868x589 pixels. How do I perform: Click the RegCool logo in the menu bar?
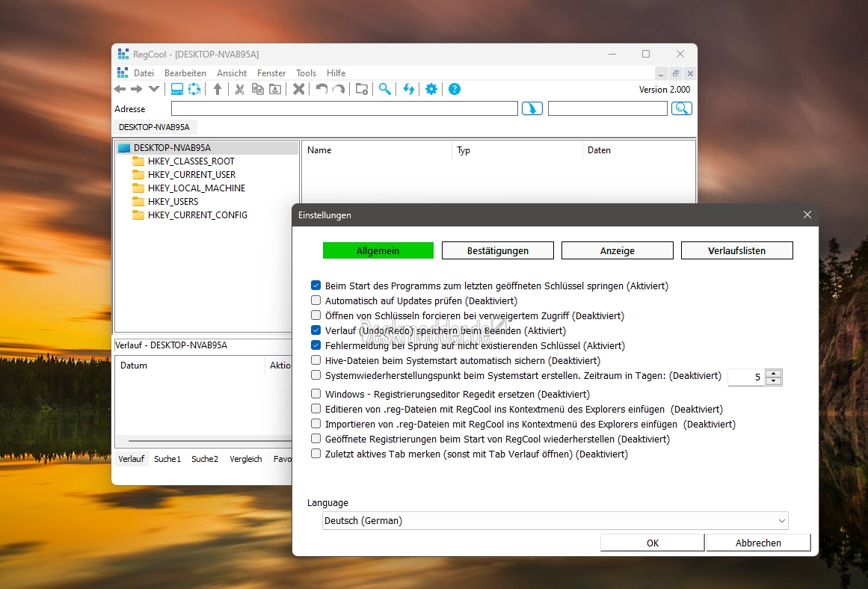(x=123, y=73)
